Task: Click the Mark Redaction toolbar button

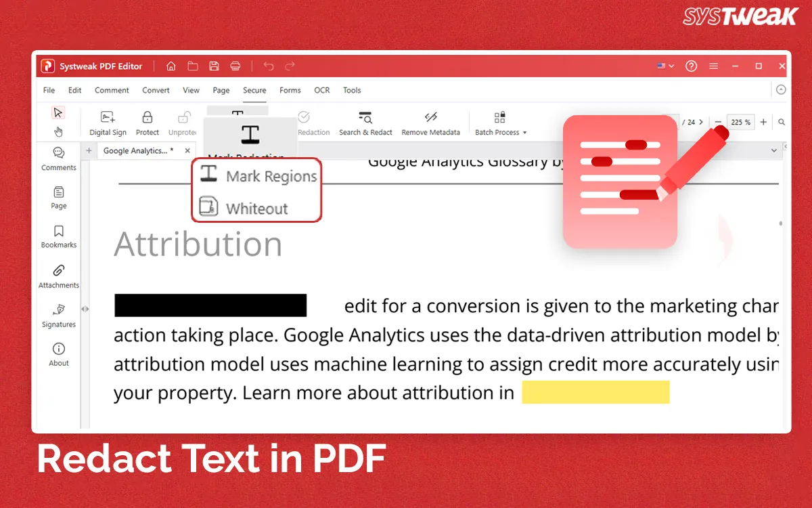Action: click(x=250, y=137)
